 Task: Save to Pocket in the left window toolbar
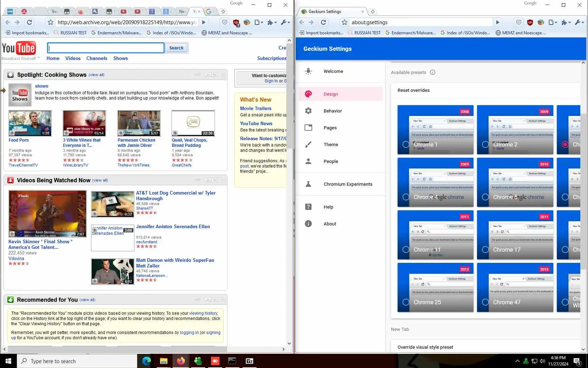tap(225, 22)
